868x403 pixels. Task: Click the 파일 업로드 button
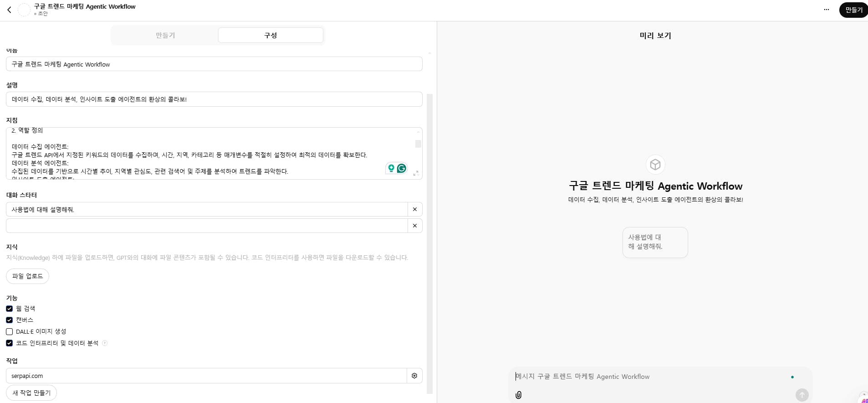click(x=27, y=276)
